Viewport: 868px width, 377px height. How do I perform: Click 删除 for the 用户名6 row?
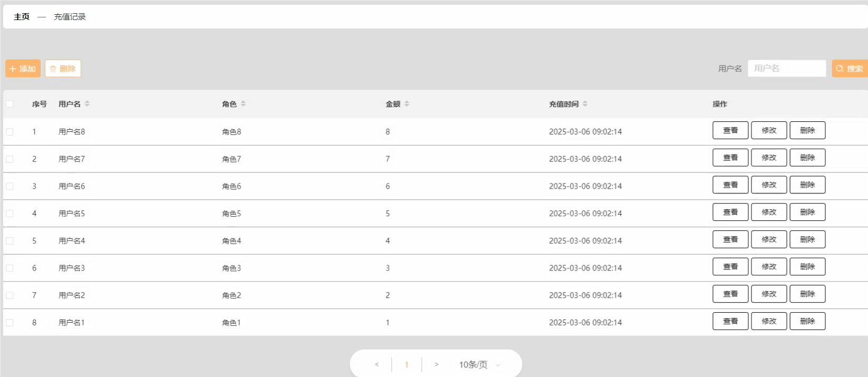[x=807, y=185]
